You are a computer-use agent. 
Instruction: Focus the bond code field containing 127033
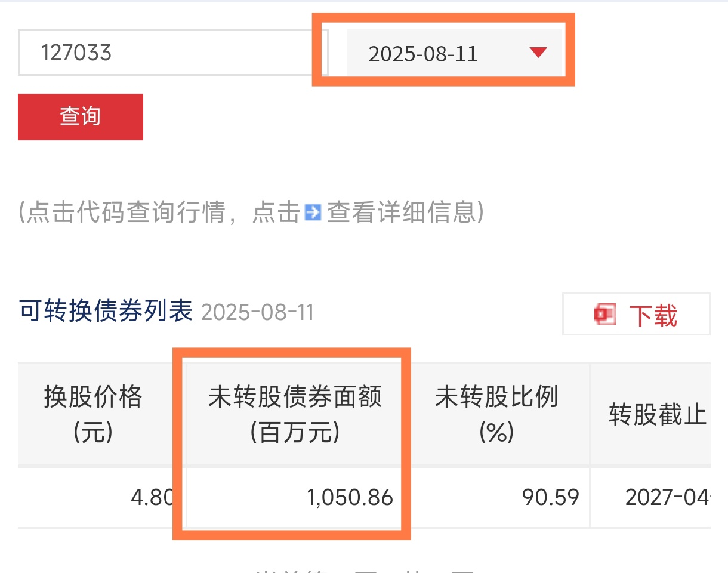(x=173, y=53)
